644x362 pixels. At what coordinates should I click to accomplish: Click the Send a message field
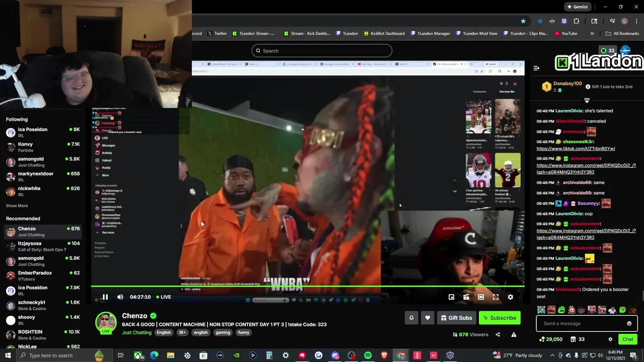point(587,323)
